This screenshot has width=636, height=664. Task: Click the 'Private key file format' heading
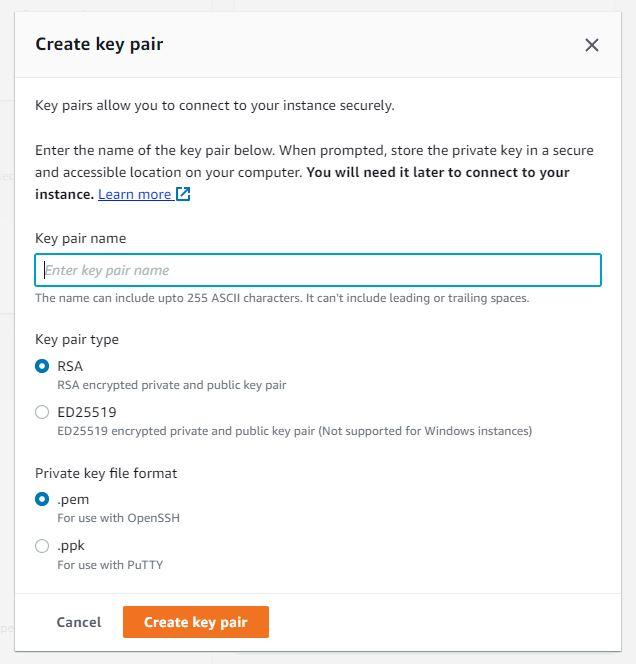[106, 473]
